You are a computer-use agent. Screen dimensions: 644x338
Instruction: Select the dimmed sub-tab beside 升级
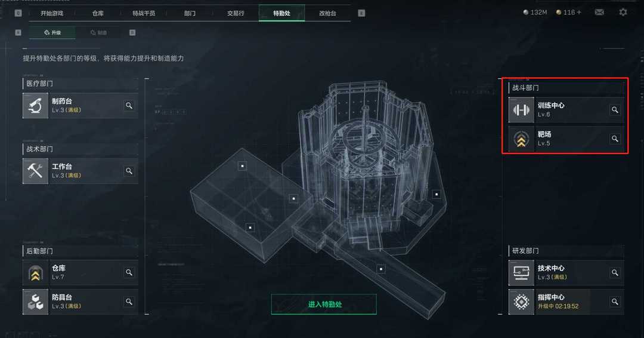(98, 32)
